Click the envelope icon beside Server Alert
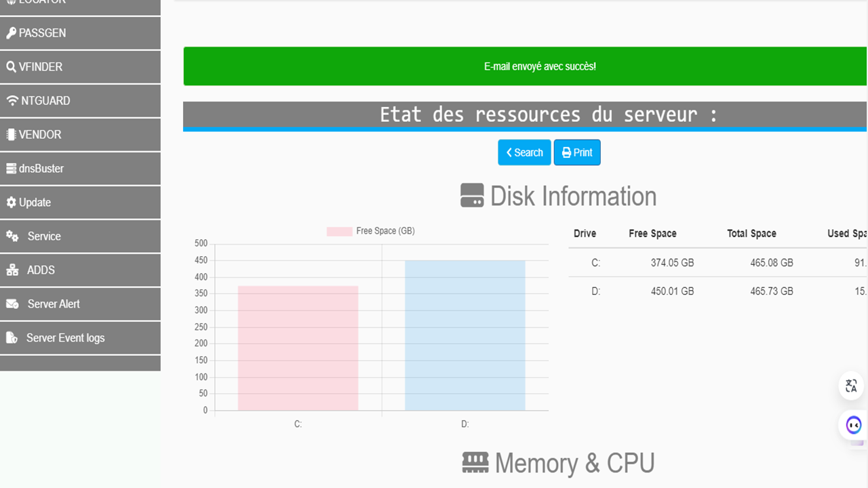Image resolution: width=868 pixels, height=488 pixels. click(x=12, y=304)
